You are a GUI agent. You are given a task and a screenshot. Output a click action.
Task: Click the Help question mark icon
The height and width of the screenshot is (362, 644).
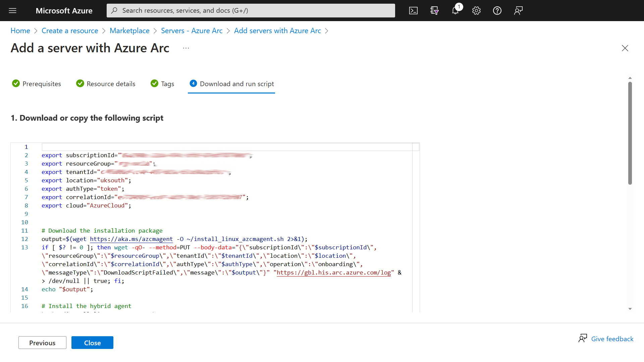[497, 10]
